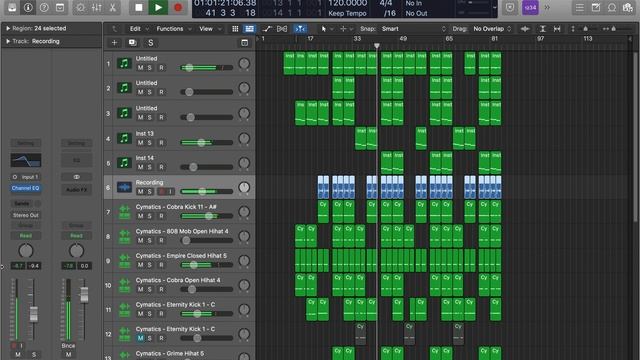Mute track 1 Untitled
This screenshot has width=640, height=360.
[140, 68]
